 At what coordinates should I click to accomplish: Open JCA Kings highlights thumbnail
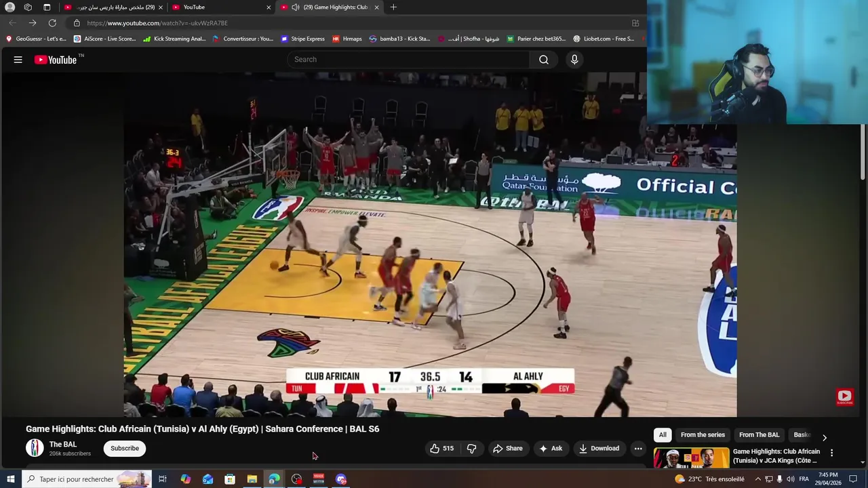691,458
